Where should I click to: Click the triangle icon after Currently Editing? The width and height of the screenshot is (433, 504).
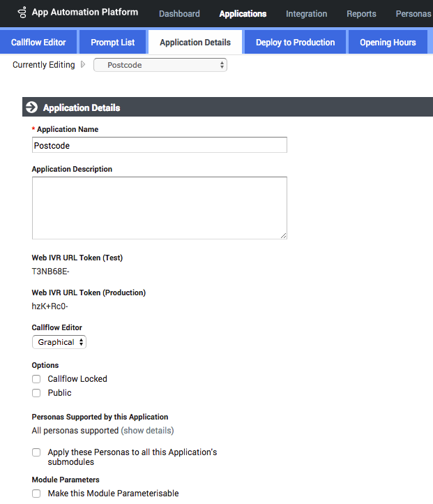83,65
